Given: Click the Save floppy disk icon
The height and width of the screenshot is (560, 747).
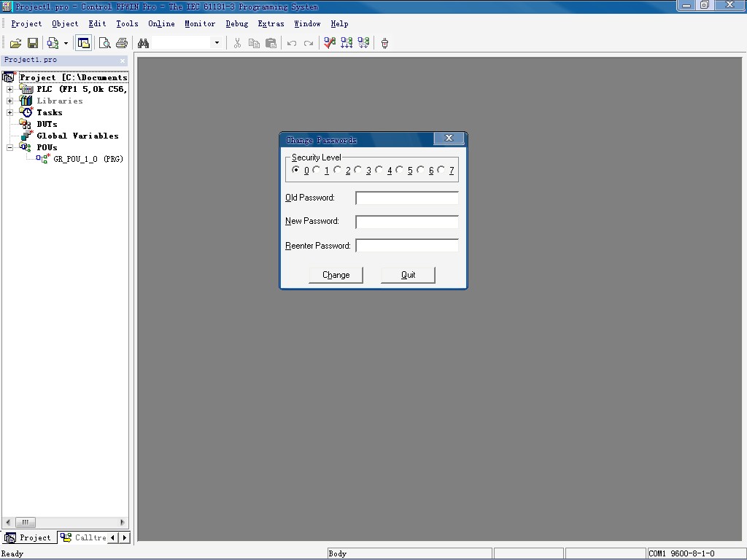Looking at the screenshot, I should coord(33,43).
